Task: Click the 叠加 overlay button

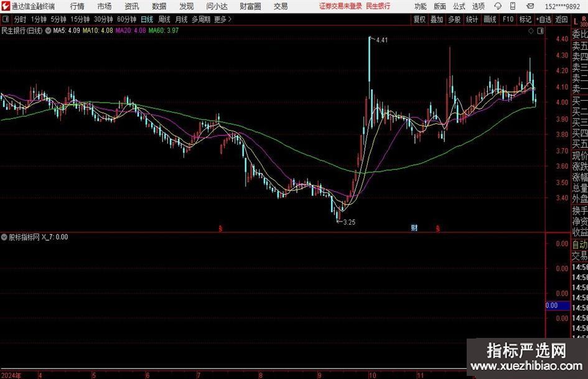Action: tap(437, 19)
